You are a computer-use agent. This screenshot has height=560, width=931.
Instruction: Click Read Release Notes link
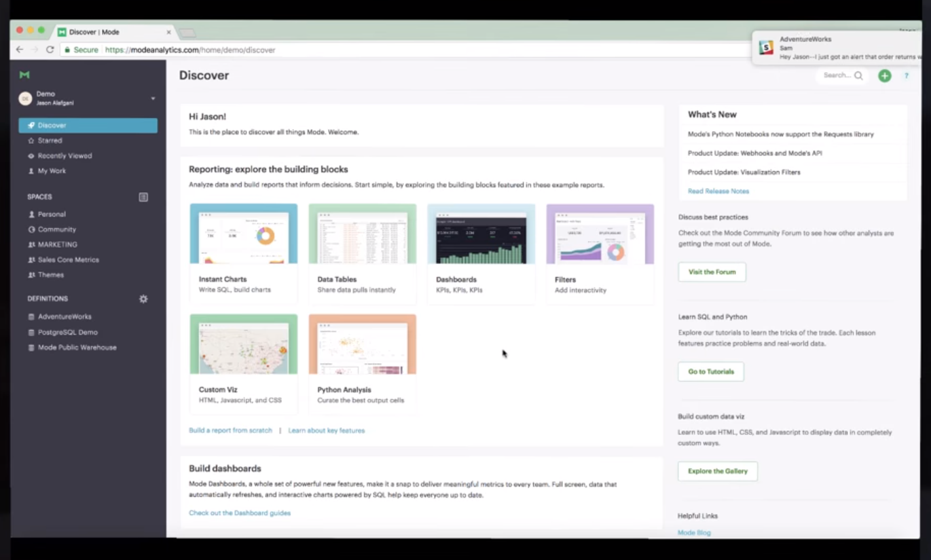click(718, 191)
